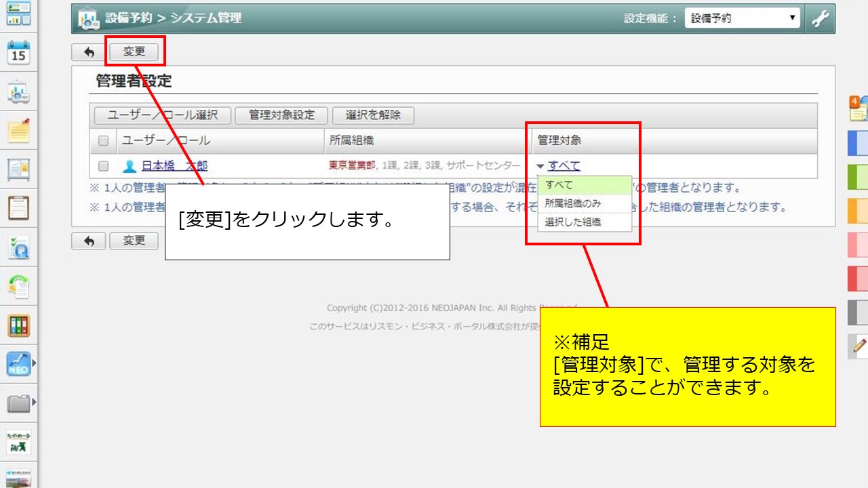Screen dimensions: 868x488
Task: Choose すべて in the dropdown list
Action: [585, 185]
